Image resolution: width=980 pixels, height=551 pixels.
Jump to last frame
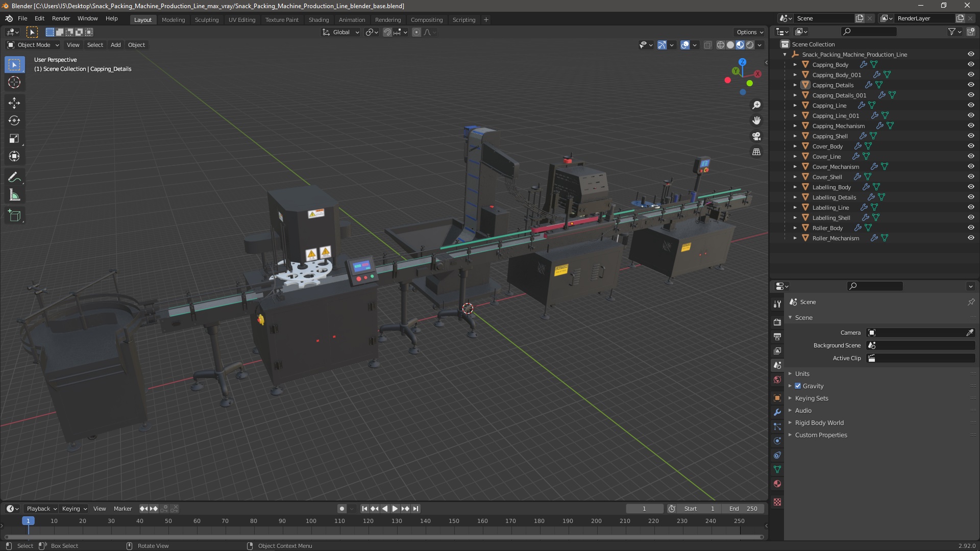[x=415, y=509]
